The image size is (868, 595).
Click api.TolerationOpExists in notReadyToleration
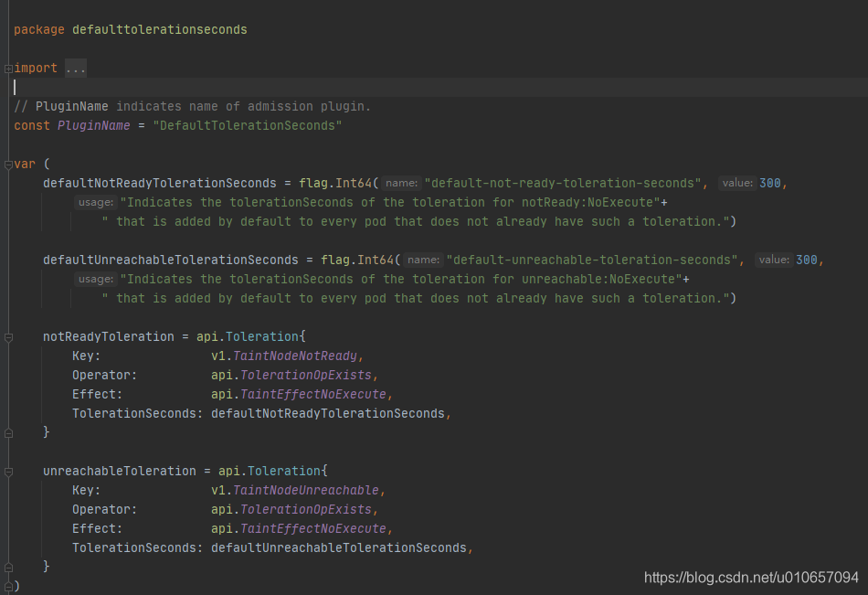point(291,375)
